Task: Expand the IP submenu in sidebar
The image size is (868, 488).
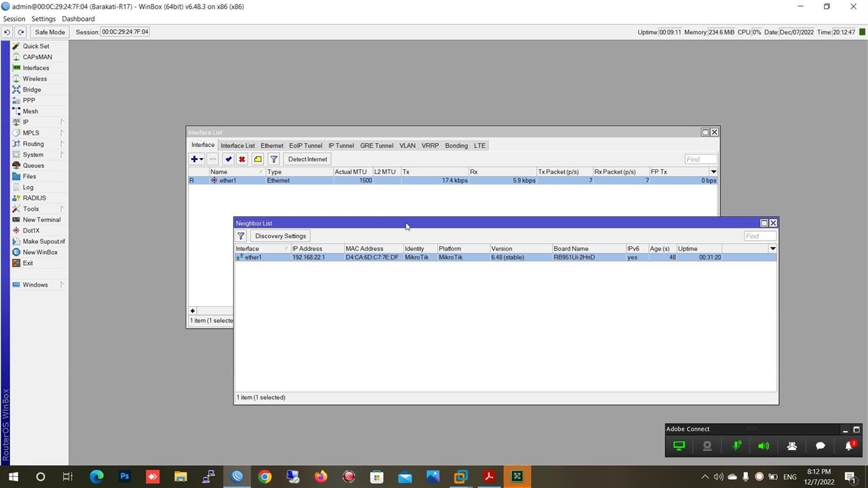Action: (62, 122)
